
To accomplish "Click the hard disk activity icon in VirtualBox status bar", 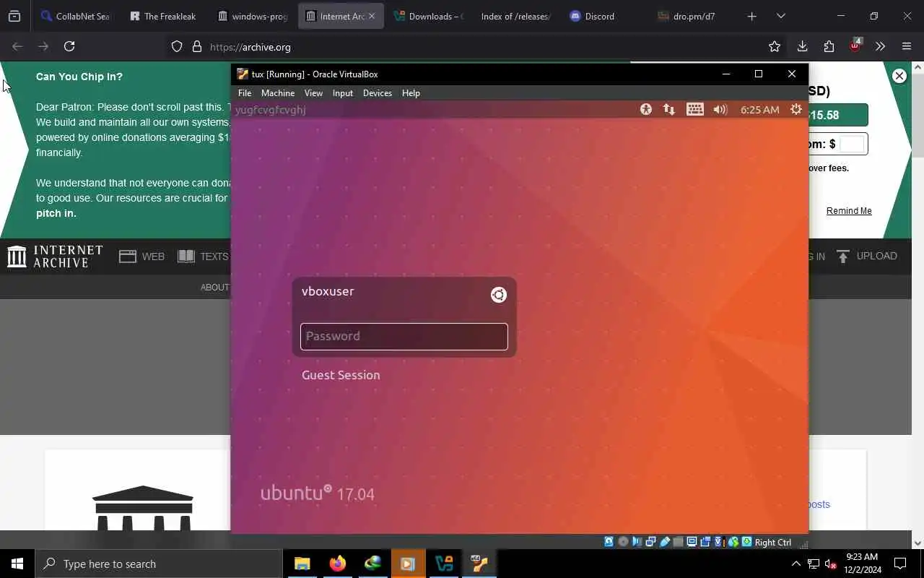I will tap(609, 542).
